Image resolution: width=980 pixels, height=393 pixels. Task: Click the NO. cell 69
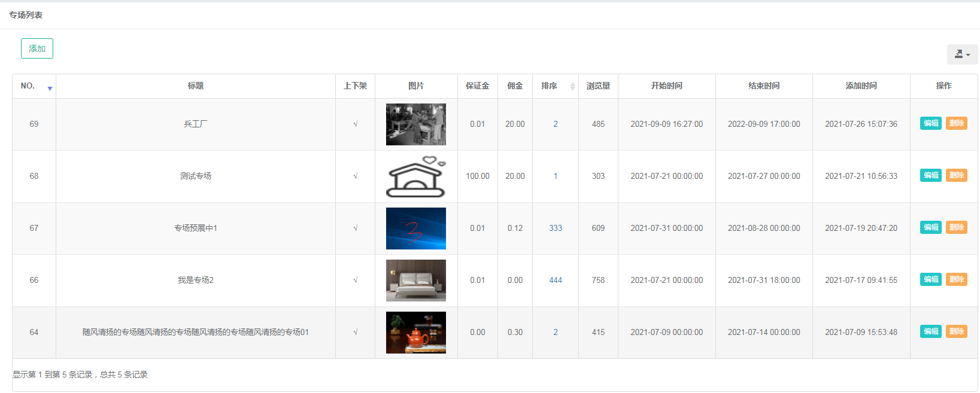click(34, 124)
